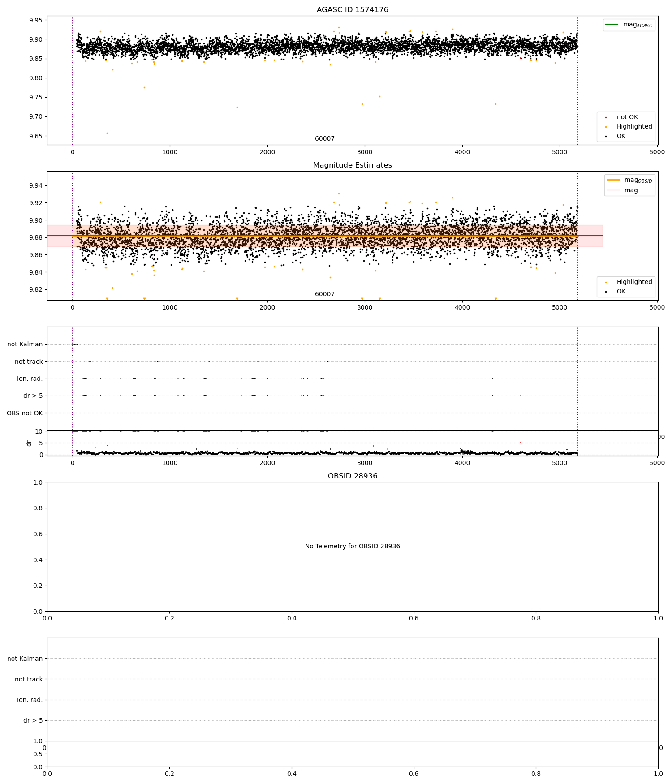
Task: Click the 9.70 y-axis tick label
Action: 36,117
